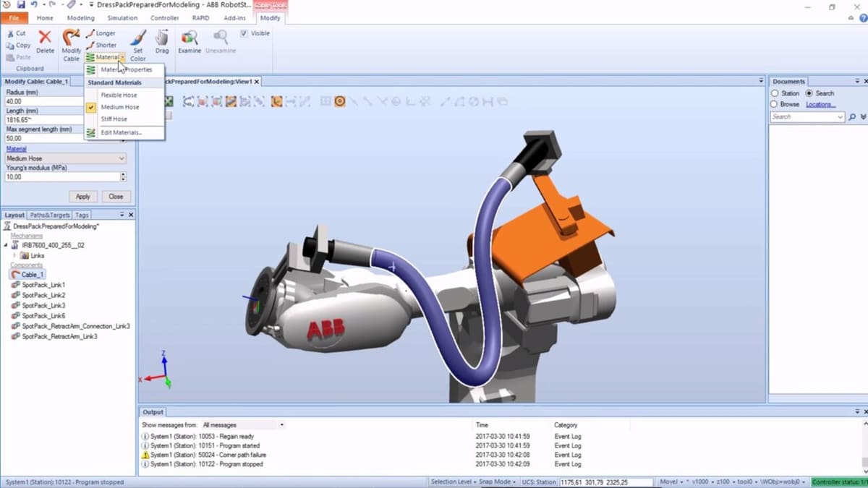Screen dimensions: 868x488
Task: Select the Browse radio button
Action: pos(775,104)
